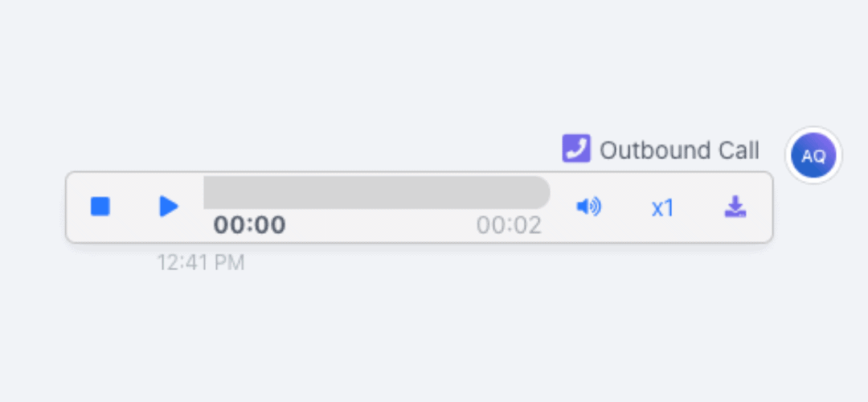868x402 pixels.
Task: Click the blue triangle play icon
Action: point(169,207)
